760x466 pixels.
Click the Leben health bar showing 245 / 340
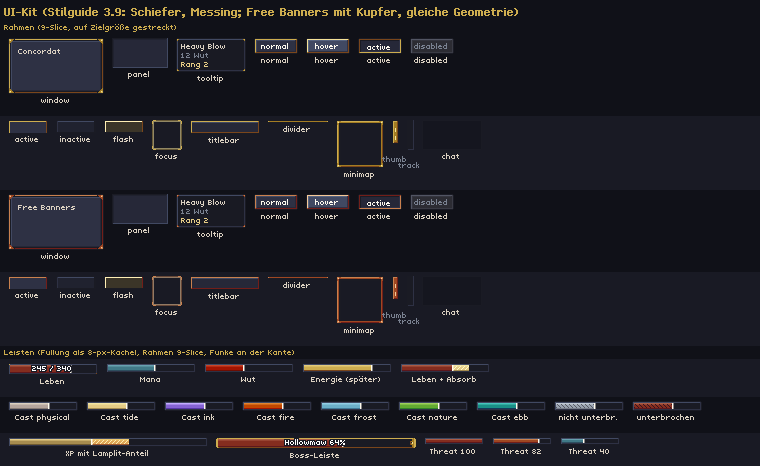coord(53,369)
